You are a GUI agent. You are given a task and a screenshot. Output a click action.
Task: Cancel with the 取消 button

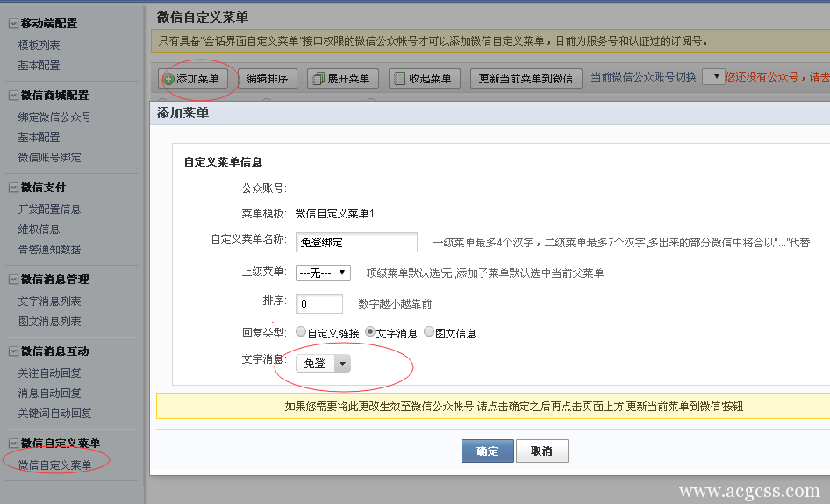(x=541, y=451)
